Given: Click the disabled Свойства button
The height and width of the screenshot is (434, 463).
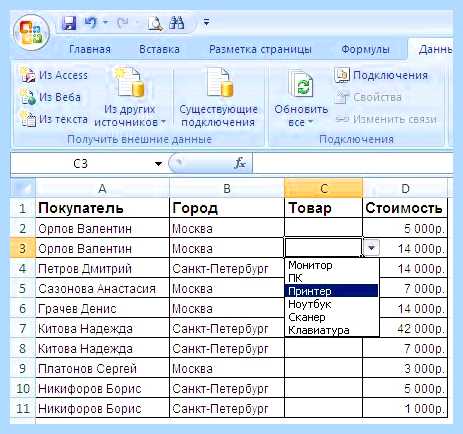Looking at the screenshot, I should [368, 97].
